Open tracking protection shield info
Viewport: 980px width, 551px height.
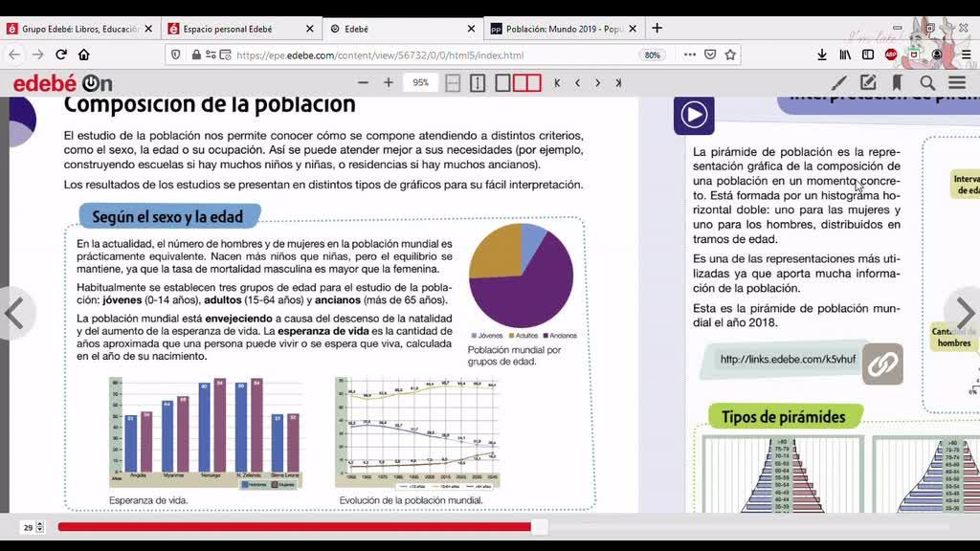[x=176, y=55]
